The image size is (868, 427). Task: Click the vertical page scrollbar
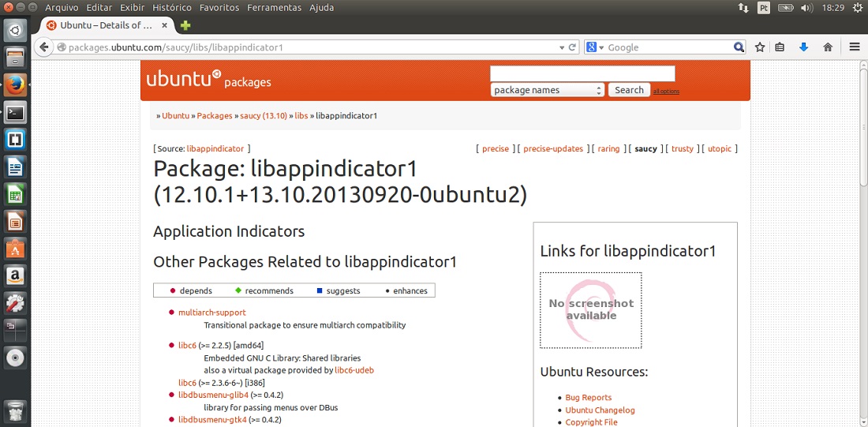pyautogui.click(x=862, y=237)
